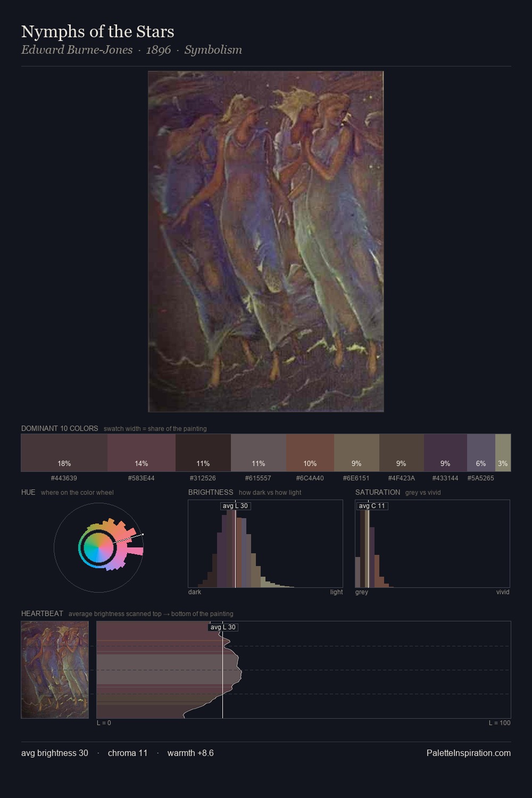Click the #4F423A hex code label
Viewport: 532px width, 798px height.
click(x=402, y=478)
